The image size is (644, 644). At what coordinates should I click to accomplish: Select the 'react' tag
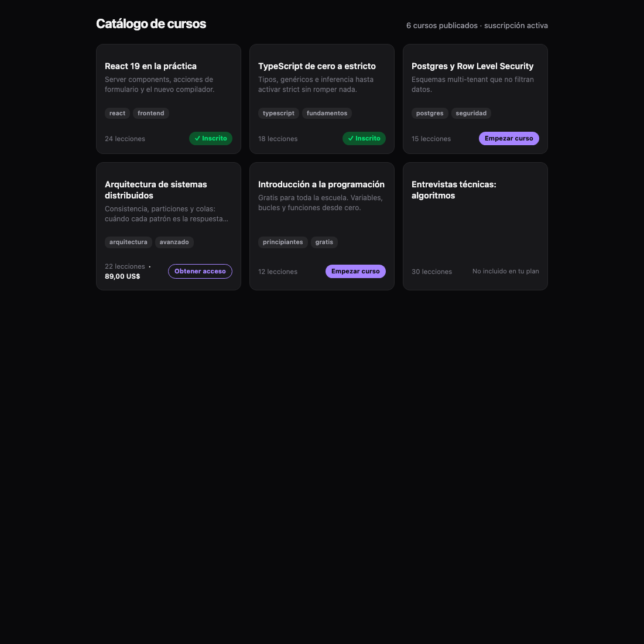(x=118, y=114)
